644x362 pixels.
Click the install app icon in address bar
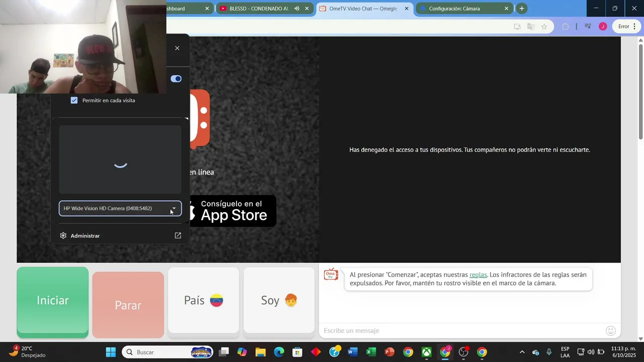[517, 27]
